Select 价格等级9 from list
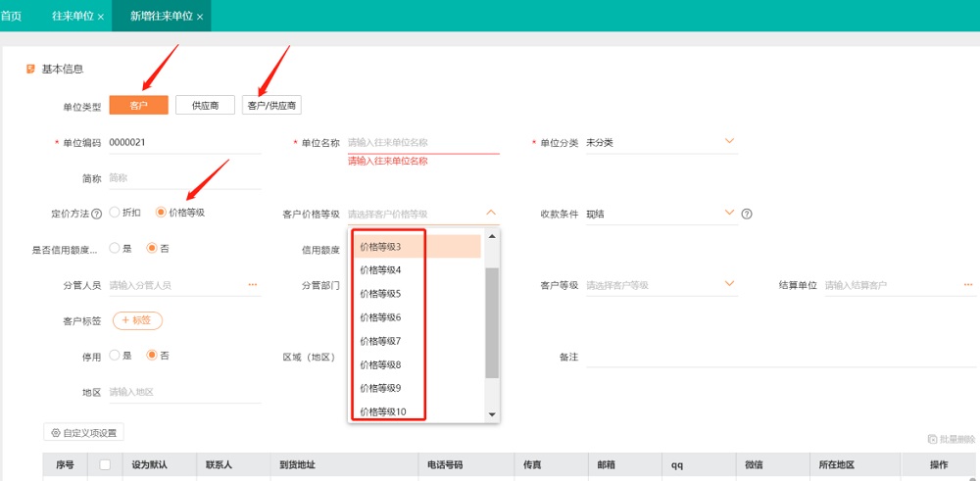Screen dimensions: 980x481 point(416,388)
